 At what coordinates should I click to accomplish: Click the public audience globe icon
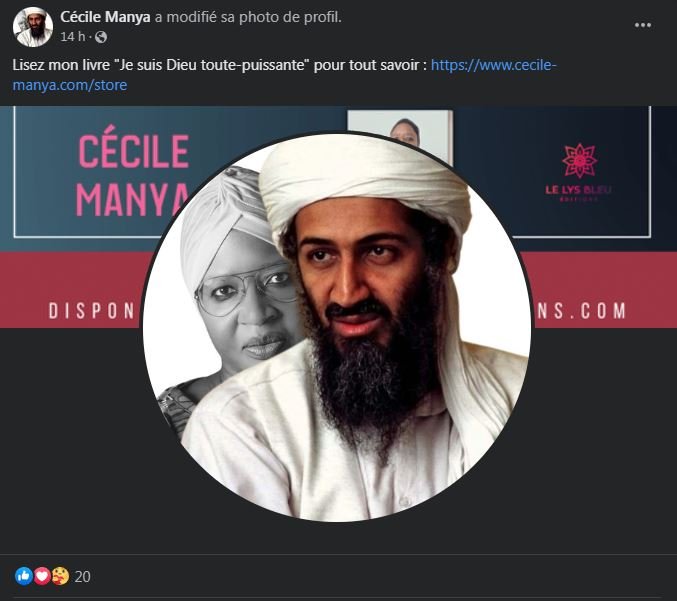(x=100, y=37)
